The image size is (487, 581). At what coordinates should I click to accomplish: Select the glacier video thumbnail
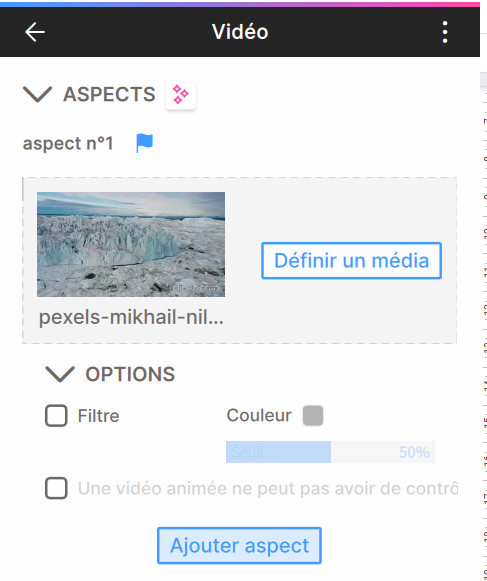[131, 244]
